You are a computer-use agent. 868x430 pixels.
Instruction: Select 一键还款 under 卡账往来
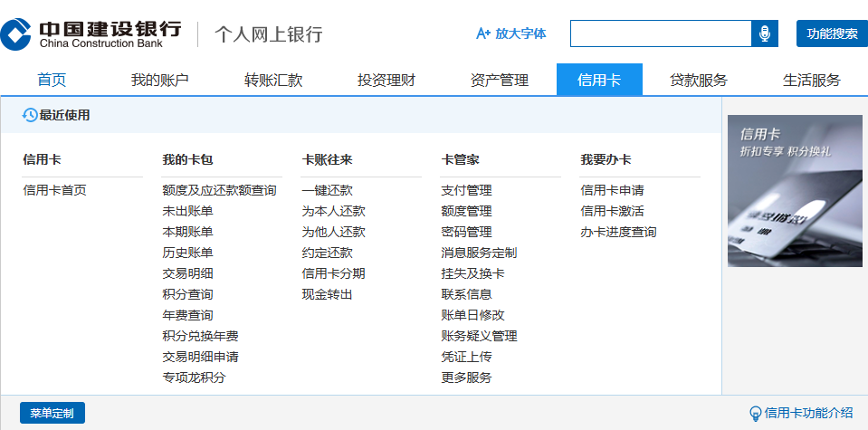(x=327, y=190)
